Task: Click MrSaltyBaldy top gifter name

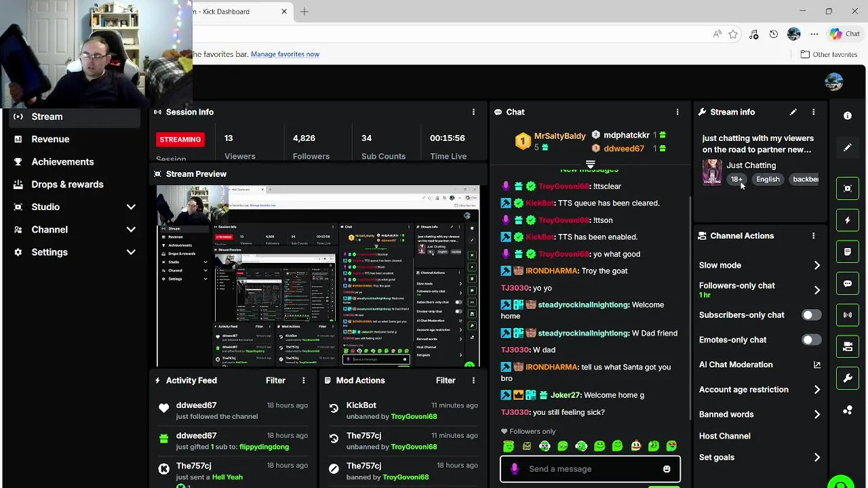Action: [559, 136]
